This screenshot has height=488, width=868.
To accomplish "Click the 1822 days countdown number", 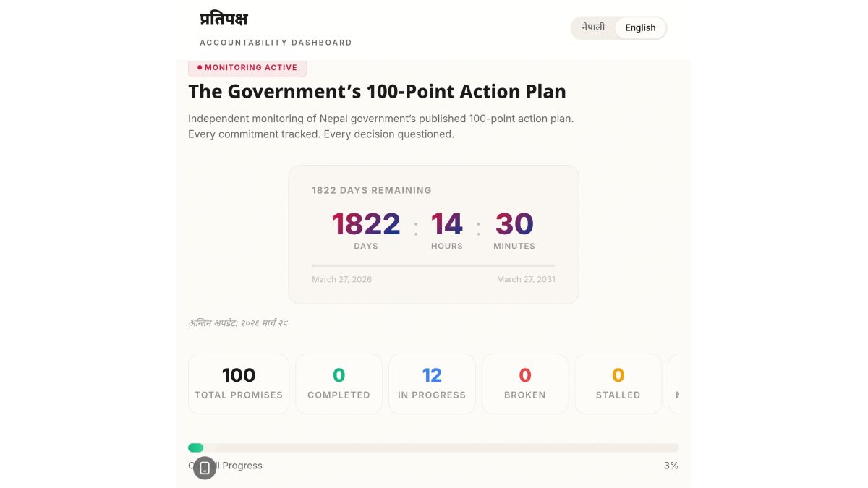I will pos(366,224).
